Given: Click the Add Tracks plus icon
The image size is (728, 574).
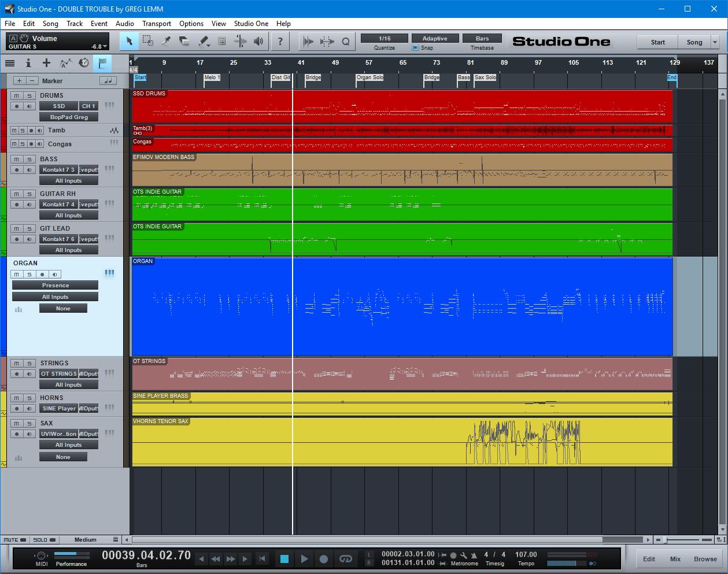Looking at the screenshot, I should click(46, 63).
